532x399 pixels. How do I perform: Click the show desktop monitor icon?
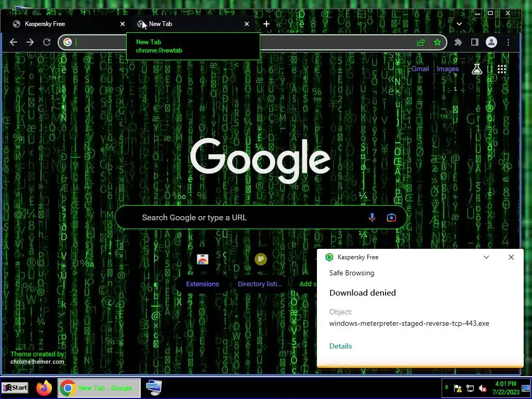(x=526, y=388)
